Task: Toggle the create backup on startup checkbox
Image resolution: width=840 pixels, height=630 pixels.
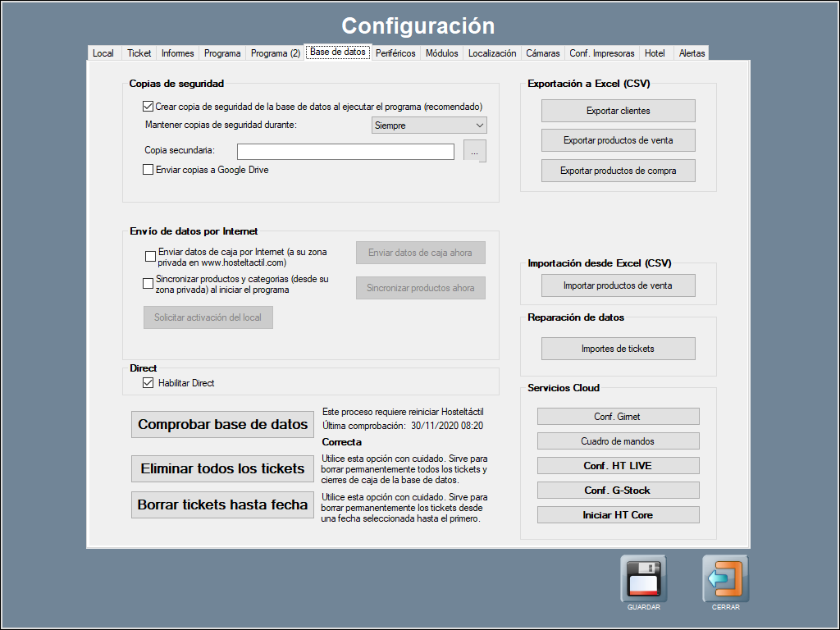Action: (148, 107)
